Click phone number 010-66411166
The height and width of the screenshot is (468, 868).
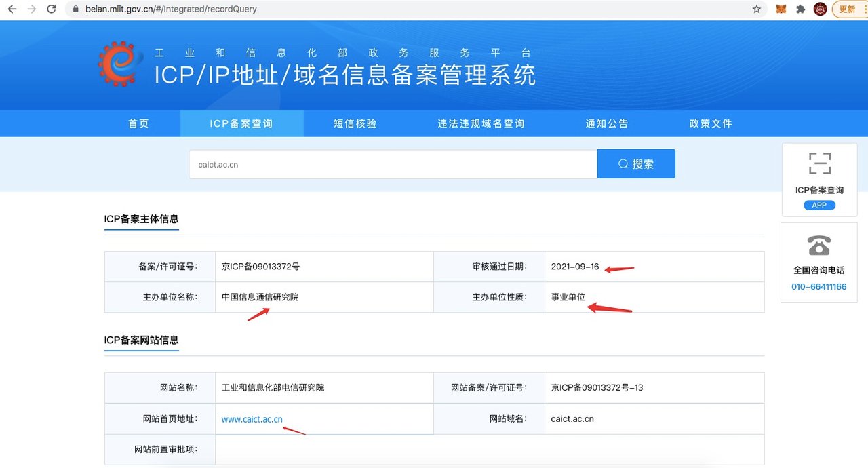click(819, 287)
